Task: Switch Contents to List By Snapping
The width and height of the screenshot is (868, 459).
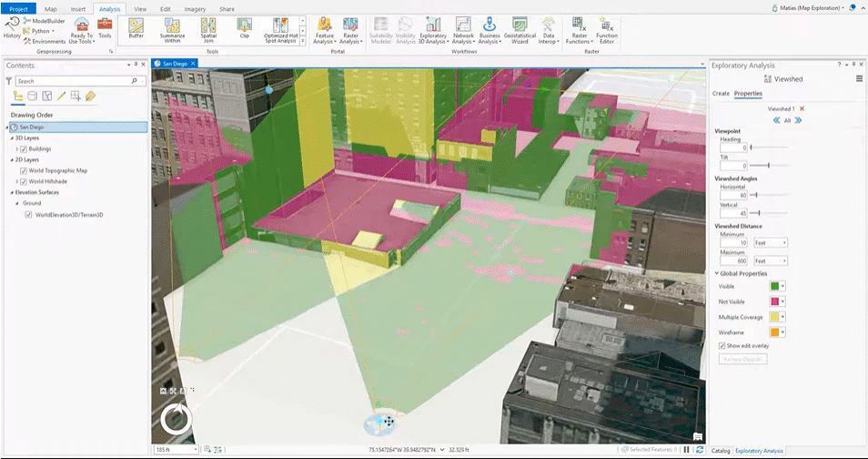Action: pos(76,97)
